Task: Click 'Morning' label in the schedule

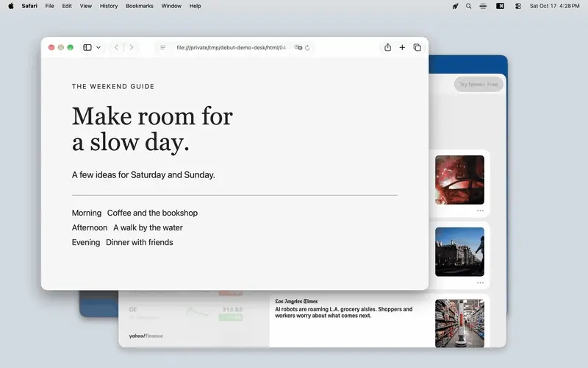Action: point(87,213)
